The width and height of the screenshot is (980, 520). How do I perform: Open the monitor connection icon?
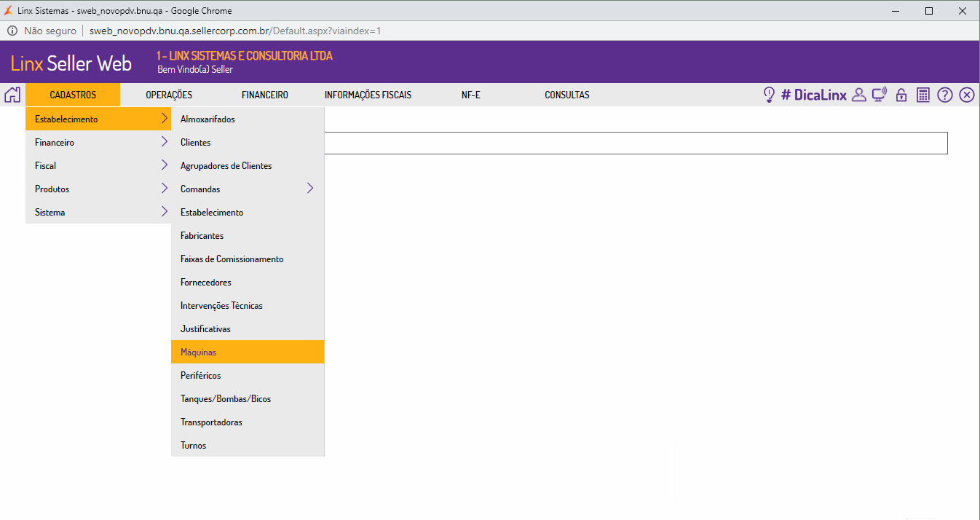pos(880,95)
